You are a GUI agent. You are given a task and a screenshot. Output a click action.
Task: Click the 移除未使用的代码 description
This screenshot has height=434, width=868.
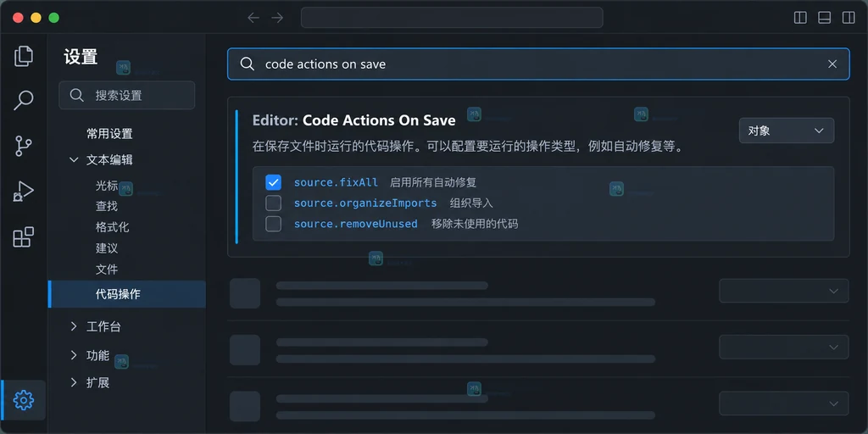(x=475, y=224)
